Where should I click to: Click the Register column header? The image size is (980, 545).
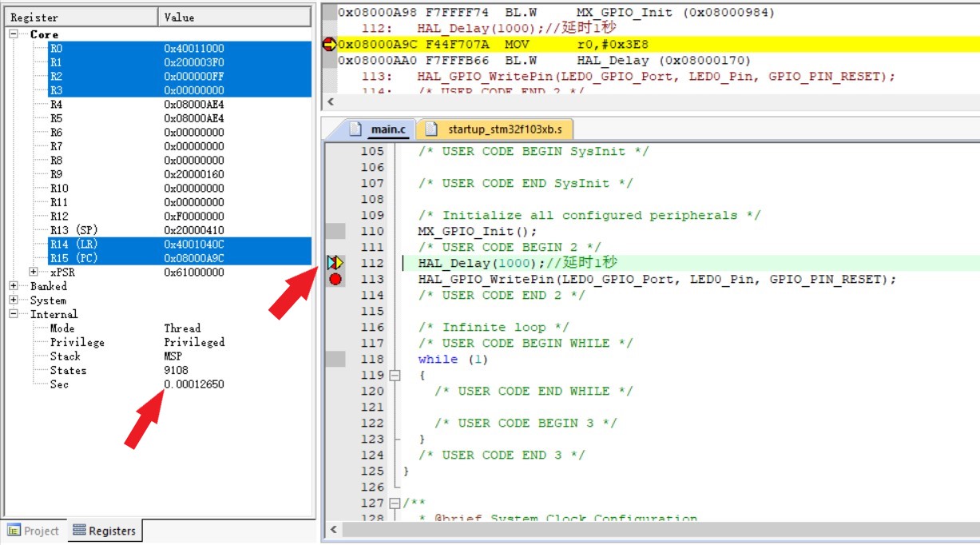81,17
